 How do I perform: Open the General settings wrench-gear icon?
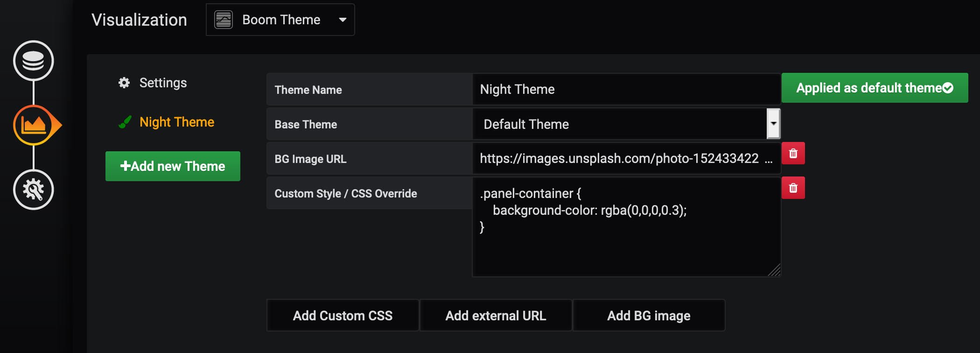point(34,190)
